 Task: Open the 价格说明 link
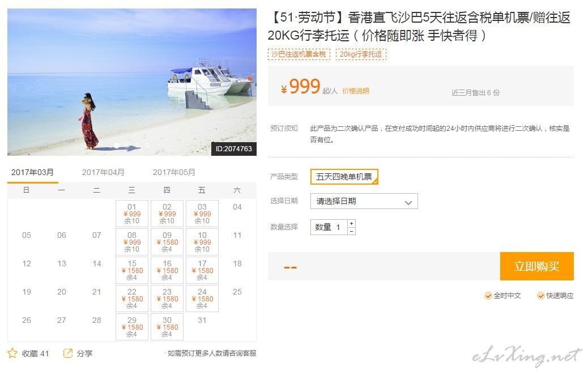356,91
